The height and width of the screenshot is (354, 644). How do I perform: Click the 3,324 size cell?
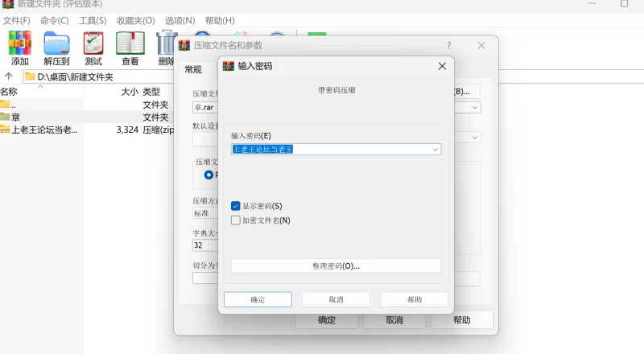click(x=127, y=130)
